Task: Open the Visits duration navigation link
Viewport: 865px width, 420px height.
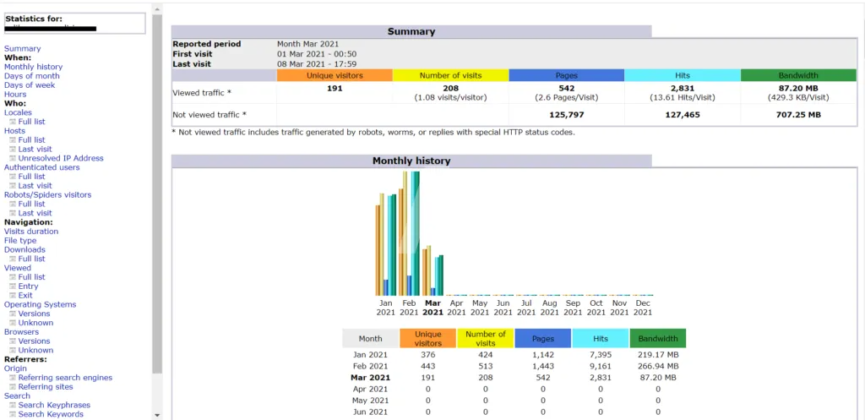Action: (x=31, y=231)
